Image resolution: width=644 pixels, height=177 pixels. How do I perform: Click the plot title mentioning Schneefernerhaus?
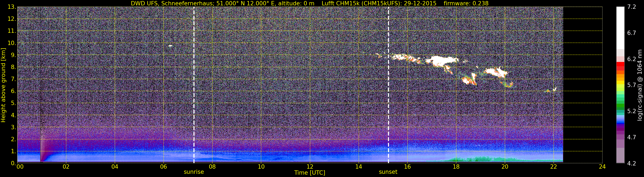coord(309,3)
